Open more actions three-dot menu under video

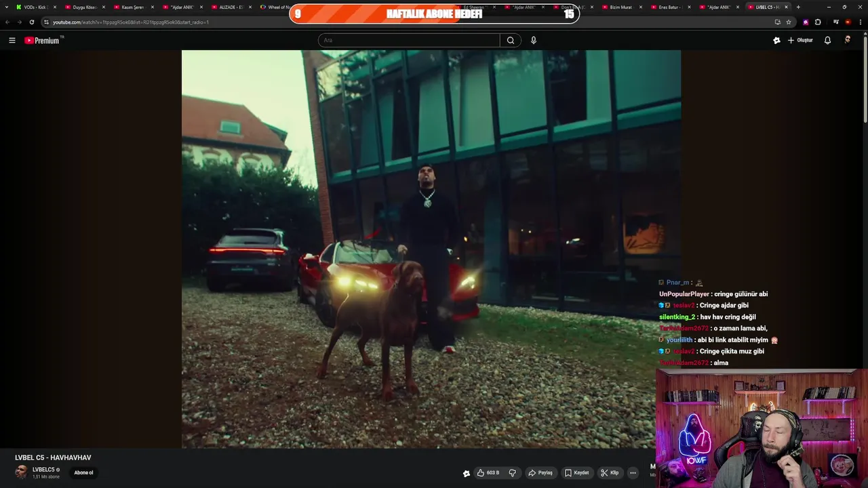click(633, 473)
